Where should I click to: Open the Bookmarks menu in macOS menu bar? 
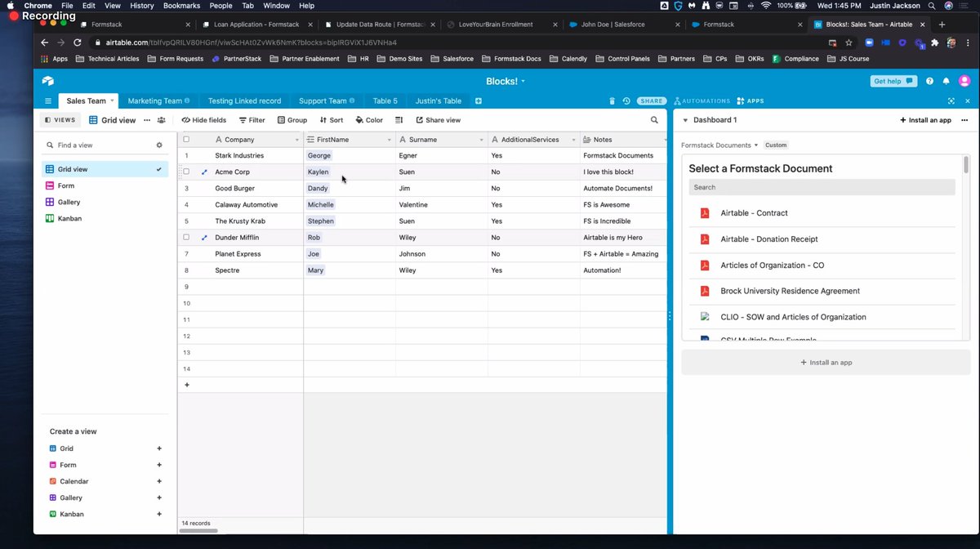tap(181, 6)
